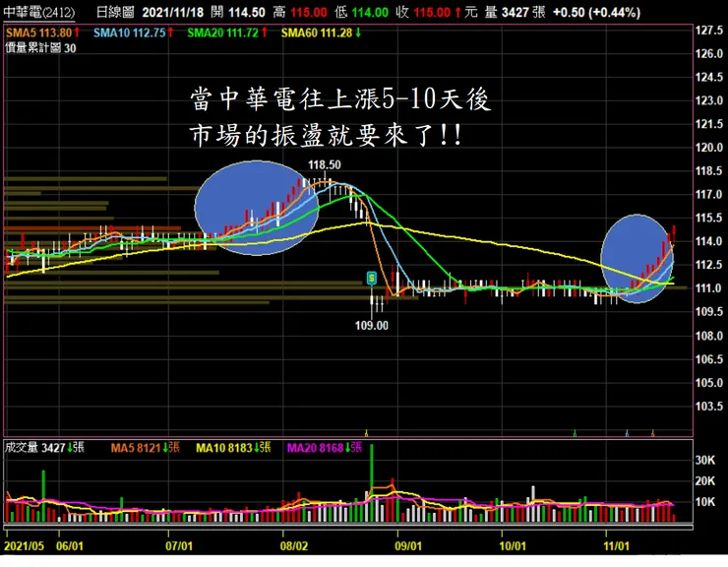Click the yellow event marker at the chart bottom
728x567 pixels.
[x=366, y=433]
